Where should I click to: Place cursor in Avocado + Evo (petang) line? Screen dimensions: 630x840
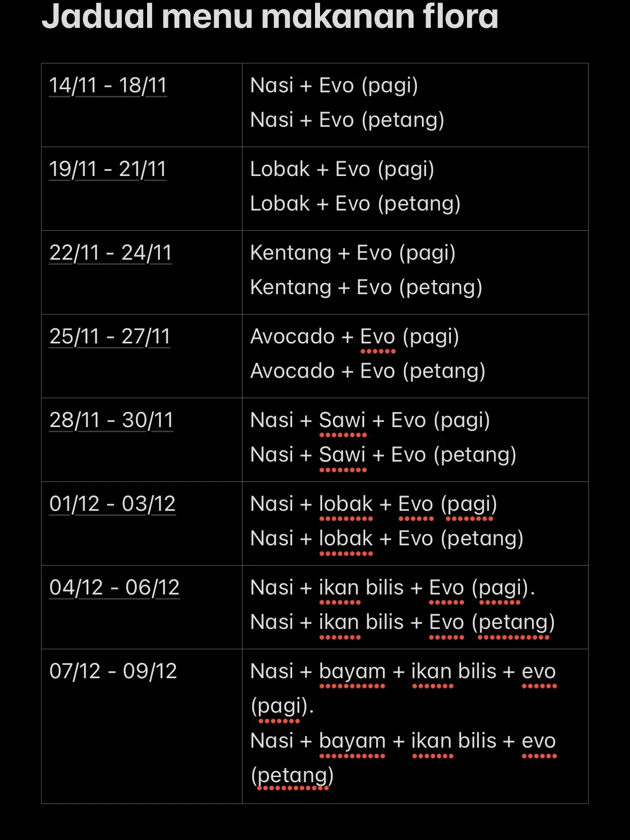[368, 371]
